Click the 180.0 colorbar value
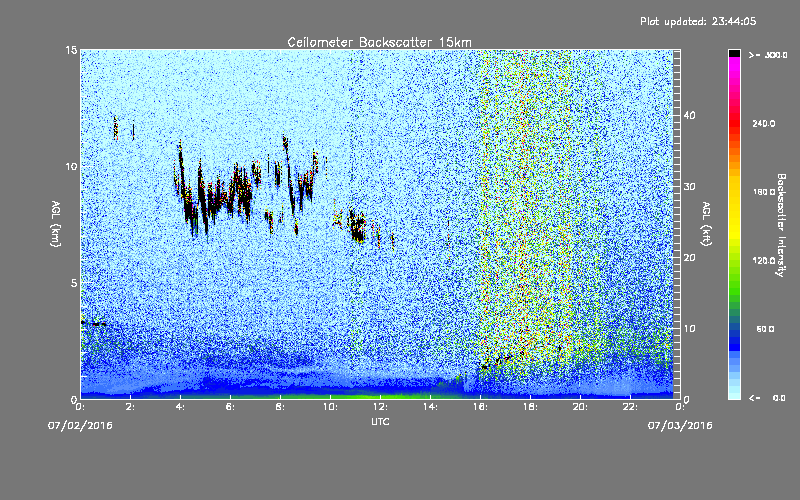Screen dimensions: 800x500 click(764, 192)
